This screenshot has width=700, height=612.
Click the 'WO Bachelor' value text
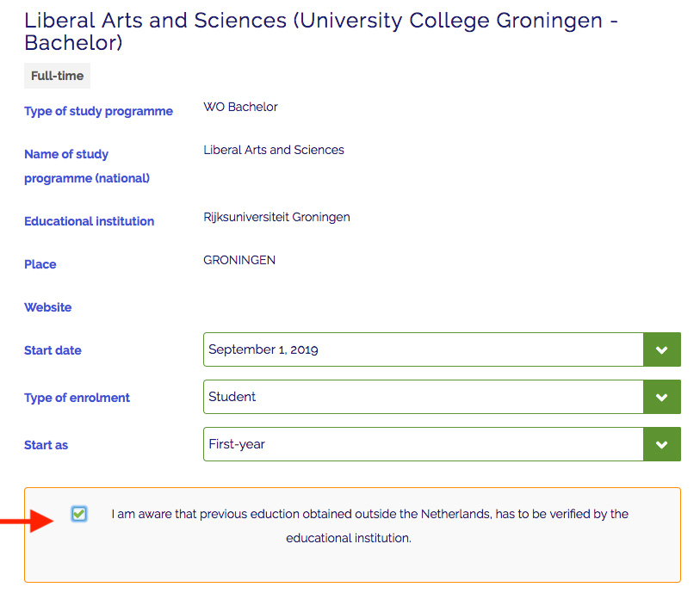tap(240, 108)
